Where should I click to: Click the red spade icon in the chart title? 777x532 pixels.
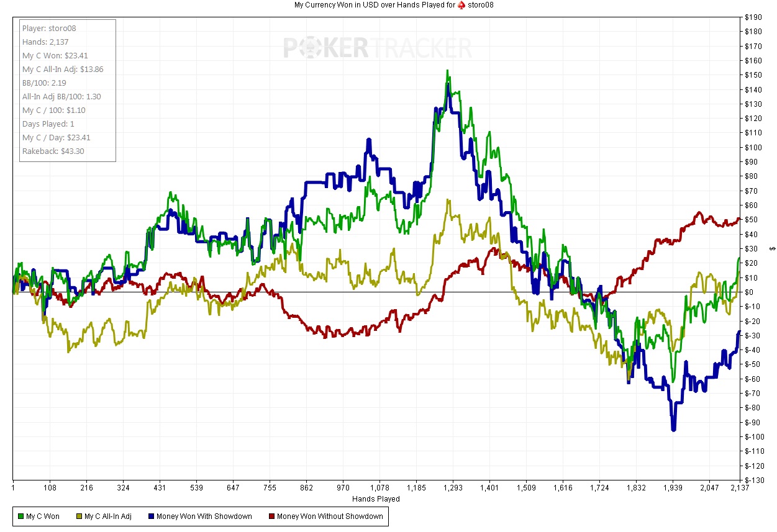point(461,5)
